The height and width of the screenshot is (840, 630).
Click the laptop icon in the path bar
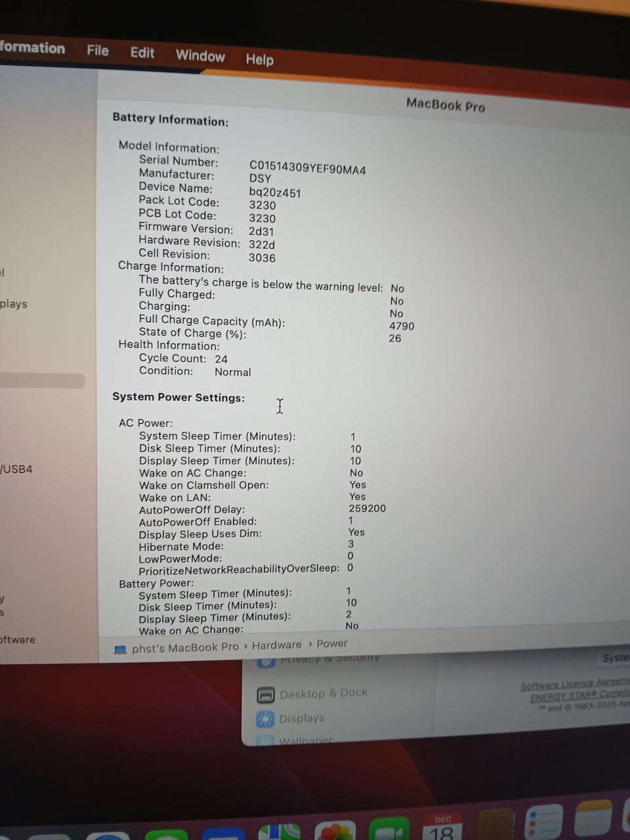pyautogui.click(x=120, y=650)
